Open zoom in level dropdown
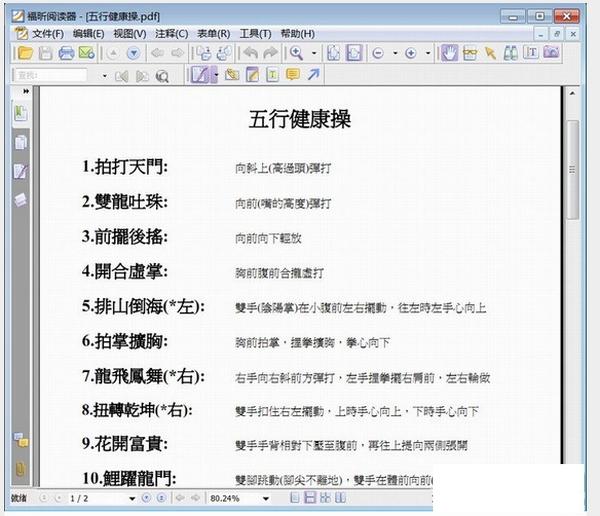Viewport: 600px width, 516px height. click(x=428, y=53)
